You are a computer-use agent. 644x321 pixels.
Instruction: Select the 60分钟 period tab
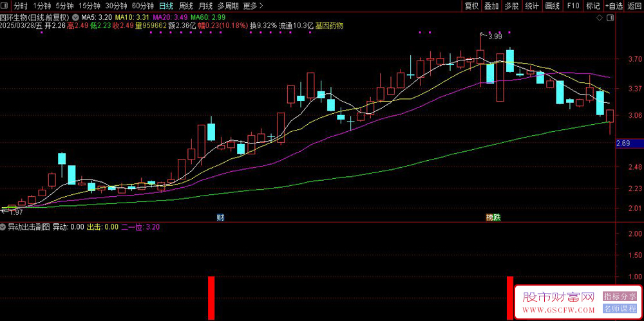click(x=143, y=6)
